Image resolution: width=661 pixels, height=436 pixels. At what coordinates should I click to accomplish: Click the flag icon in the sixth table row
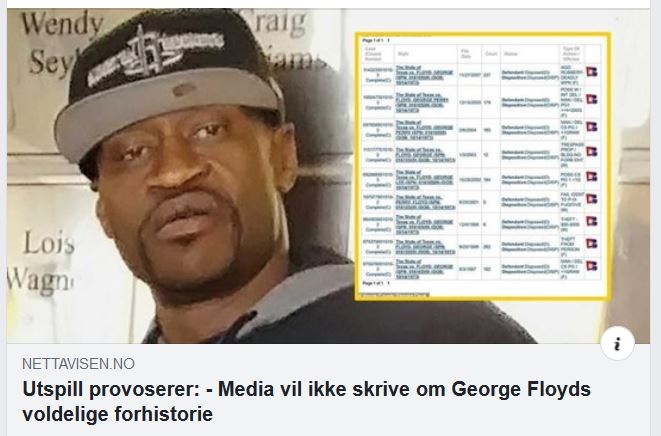[591, 199]
